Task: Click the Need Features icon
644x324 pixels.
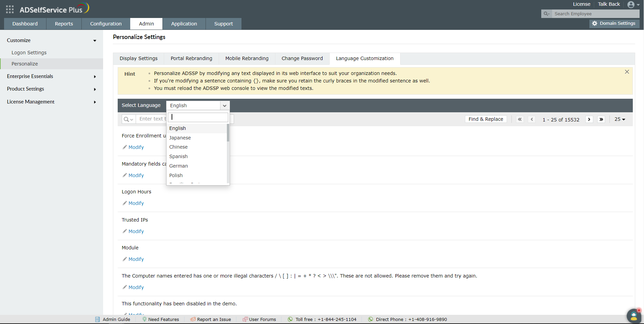Action: 144,319
